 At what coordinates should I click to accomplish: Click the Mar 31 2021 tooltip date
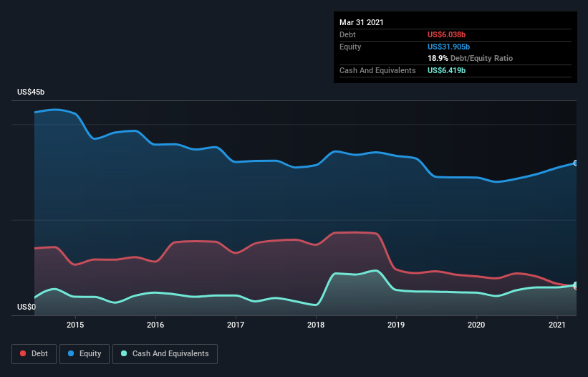pyautogui.click(x=362, y=22)
